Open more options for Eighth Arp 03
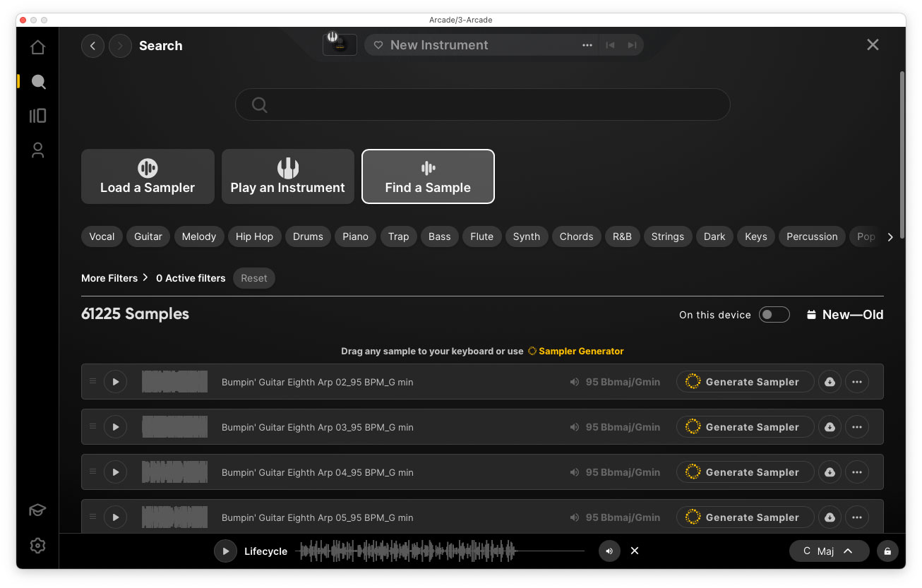 tap(857, 427)
